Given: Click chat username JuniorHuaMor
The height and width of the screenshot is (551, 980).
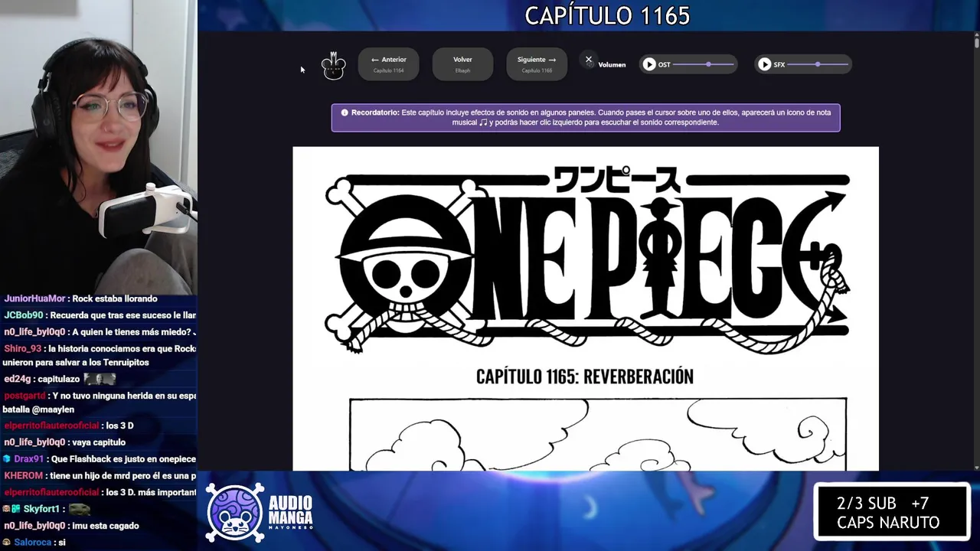Looking at the screenshot, I should (34, 298).
